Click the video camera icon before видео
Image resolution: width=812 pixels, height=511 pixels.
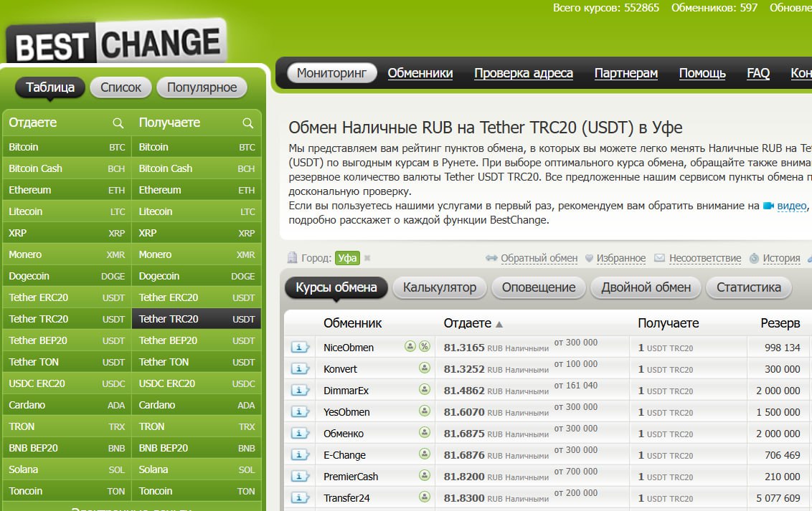click(768, 206)
